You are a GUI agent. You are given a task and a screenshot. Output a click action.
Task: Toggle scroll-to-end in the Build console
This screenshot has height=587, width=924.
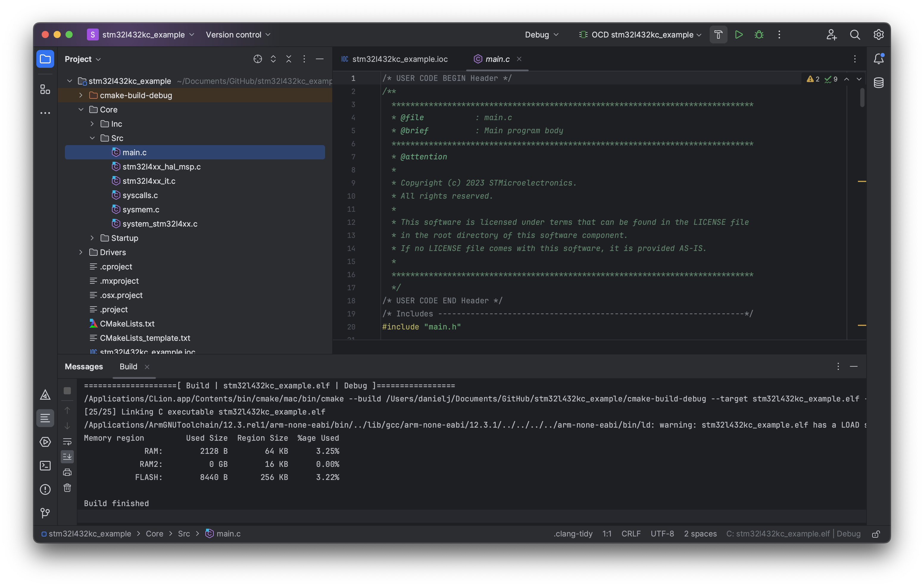67,456
